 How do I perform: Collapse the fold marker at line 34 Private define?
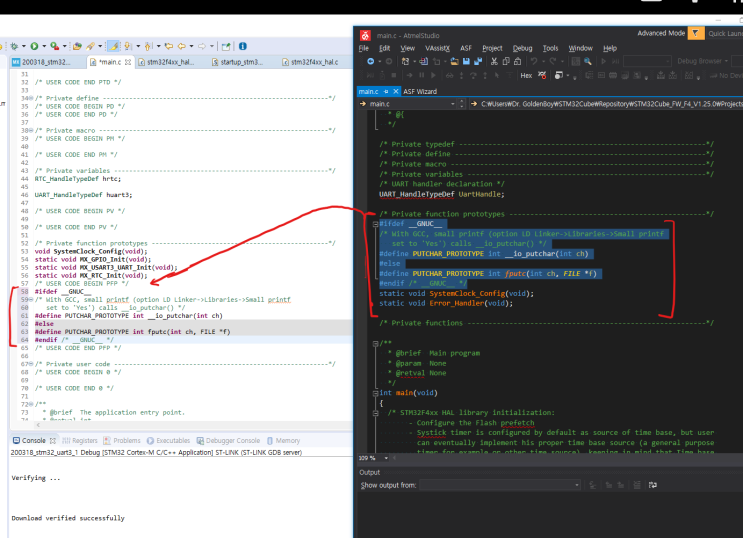tap(31, 99)
